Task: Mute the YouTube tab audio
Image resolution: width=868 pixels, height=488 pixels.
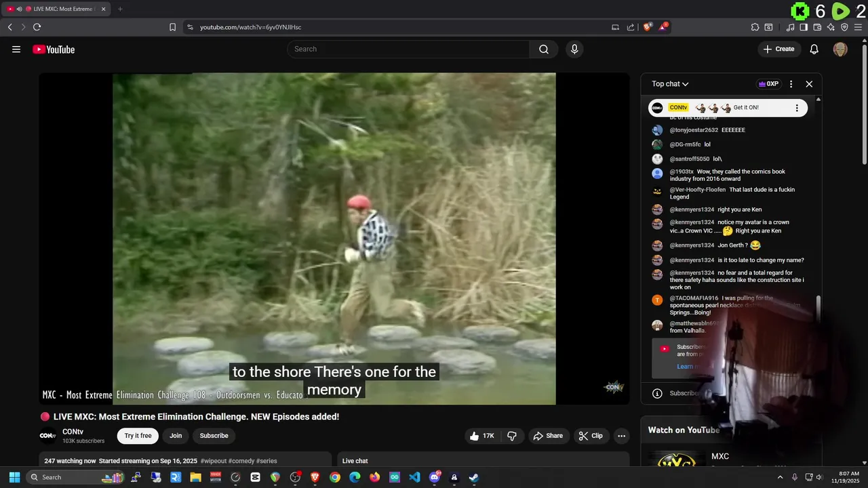Action: [x=19, y=9]
